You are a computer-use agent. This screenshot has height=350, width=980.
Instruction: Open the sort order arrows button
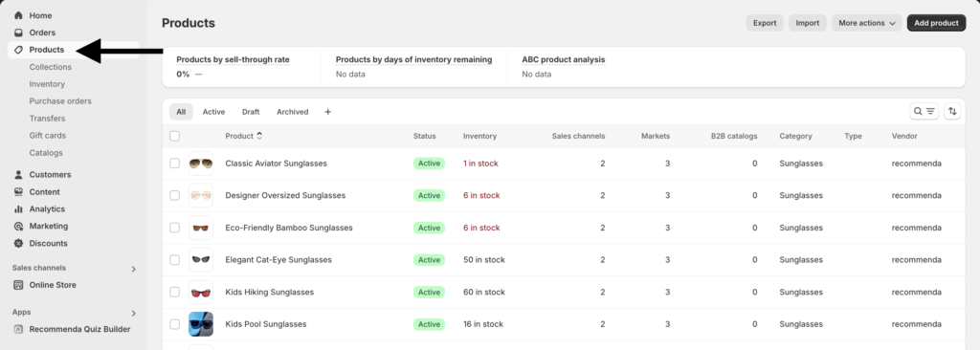pos(952,111)
